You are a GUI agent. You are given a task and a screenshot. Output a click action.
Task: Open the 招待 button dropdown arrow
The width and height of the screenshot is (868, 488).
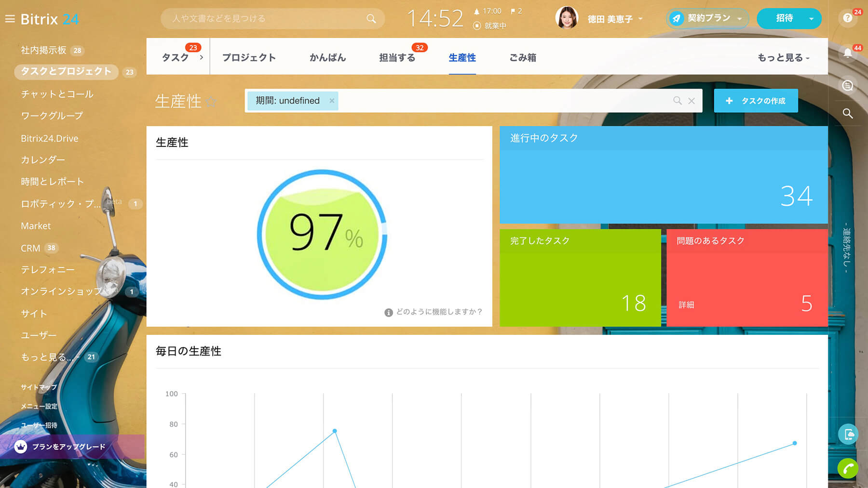[x=812, y=19]
